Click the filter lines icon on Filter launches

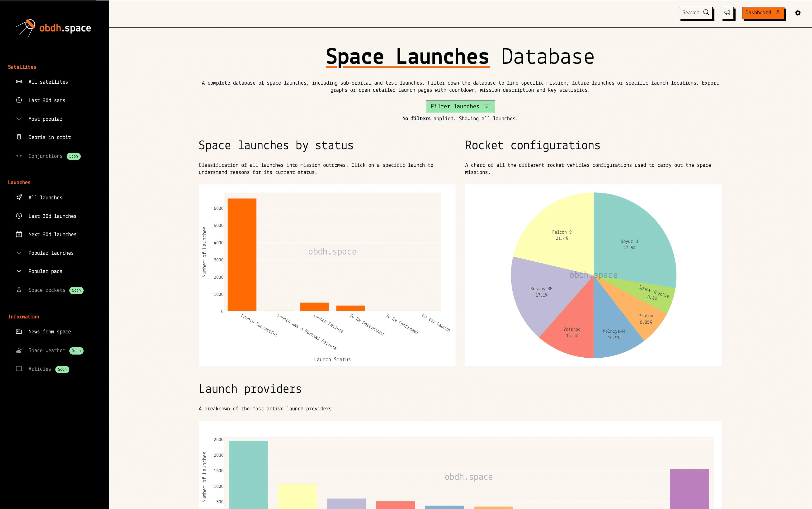486,106
